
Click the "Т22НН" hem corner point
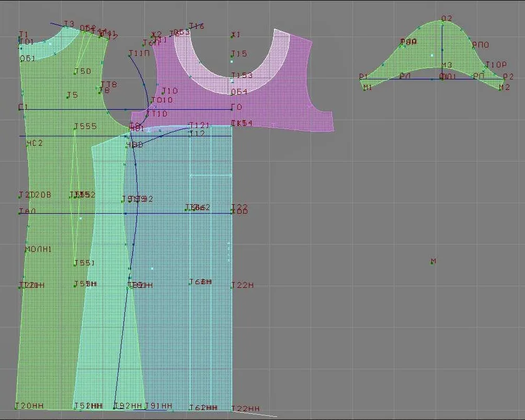(x=245, y=409)
